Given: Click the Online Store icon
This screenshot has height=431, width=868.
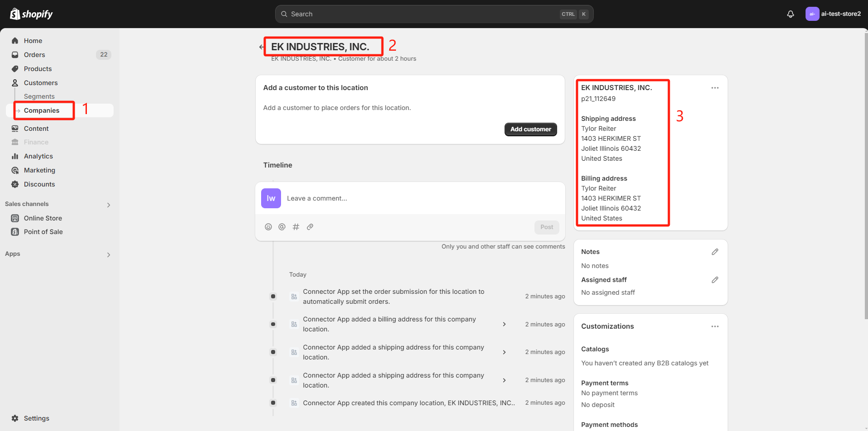Looking at the screenshot, I should tap(15, 218).
